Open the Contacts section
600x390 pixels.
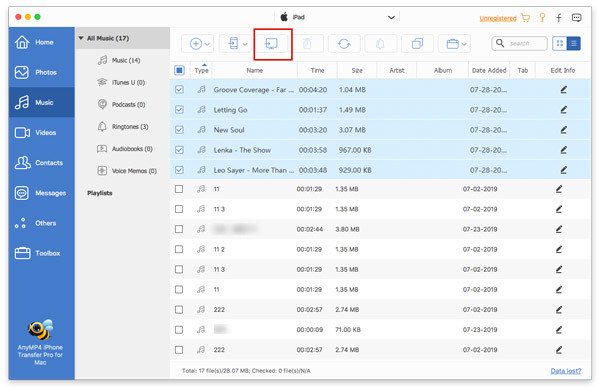41,163
